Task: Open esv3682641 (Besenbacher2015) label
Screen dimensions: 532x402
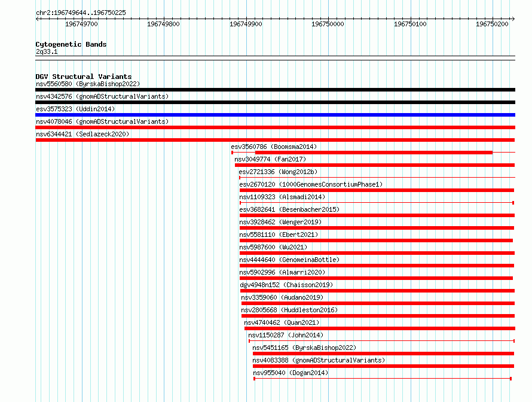Action: (x=289, y=209)
